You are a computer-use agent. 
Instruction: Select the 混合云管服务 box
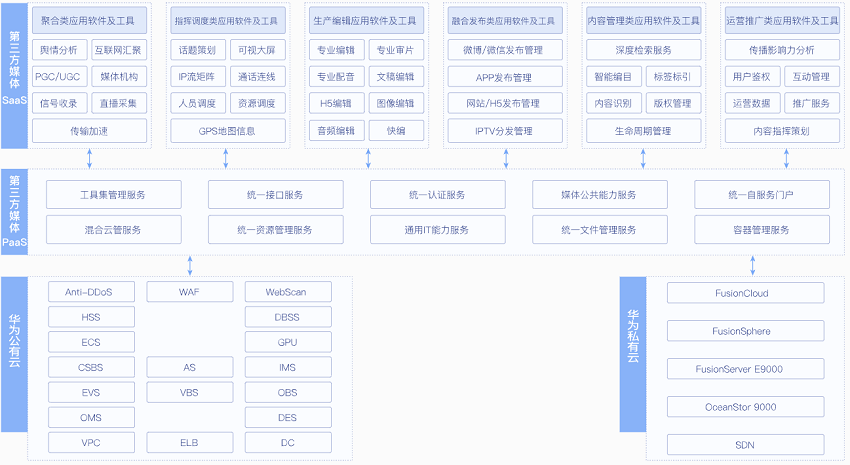pos(114,230)
